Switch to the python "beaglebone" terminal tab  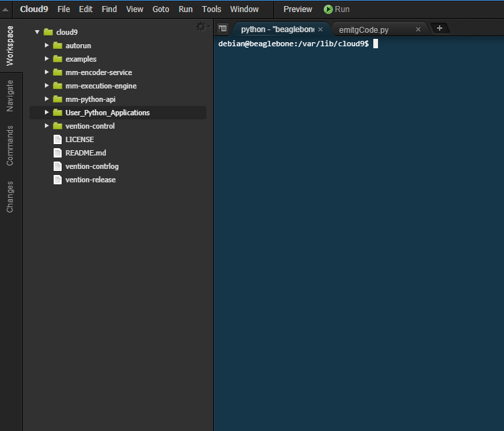tap(277, 29)
